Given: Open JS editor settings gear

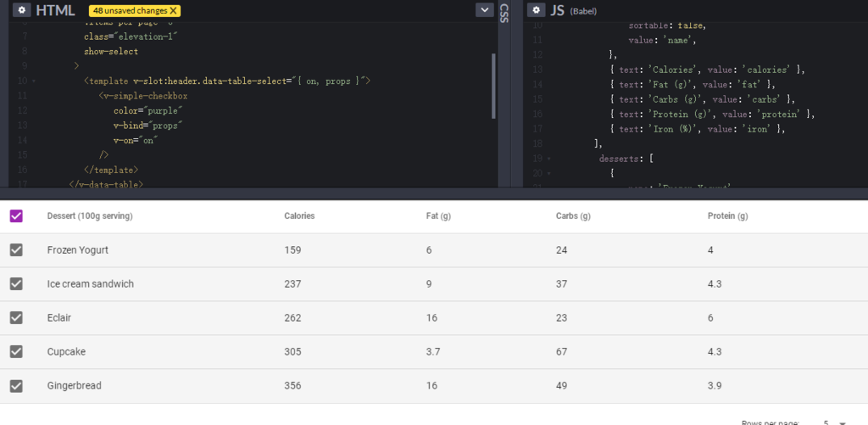Looking at the screenshot, I should coord(536,10).
